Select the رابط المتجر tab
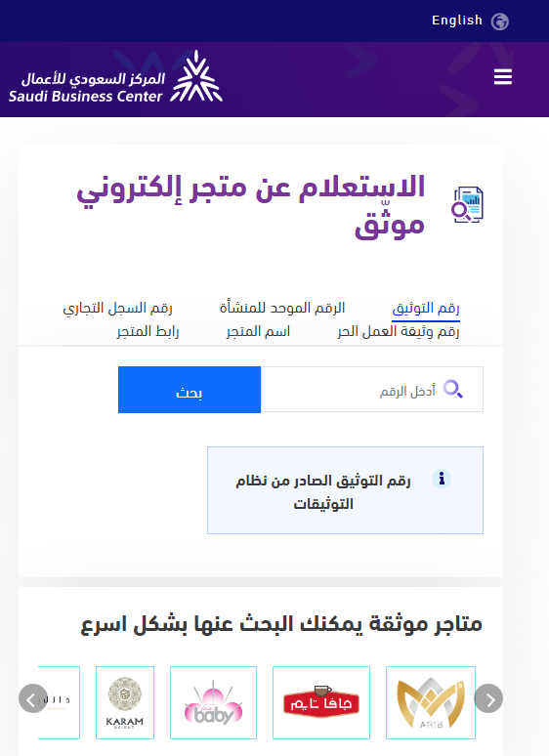549x756 pixels. tap(148, 331)
